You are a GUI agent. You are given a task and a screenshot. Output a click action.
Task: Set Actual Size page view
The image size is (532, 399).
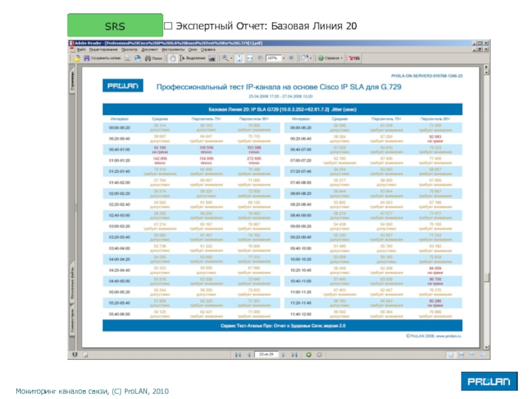[x=239, y=59]
